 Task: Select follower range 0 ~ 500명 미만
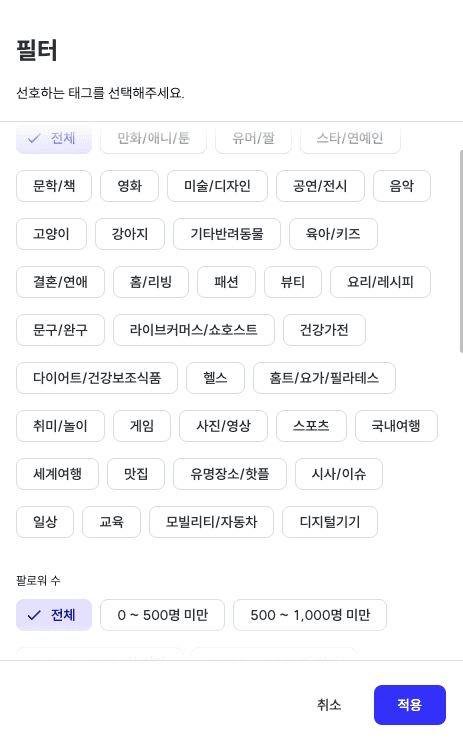[x=162, y=615]
